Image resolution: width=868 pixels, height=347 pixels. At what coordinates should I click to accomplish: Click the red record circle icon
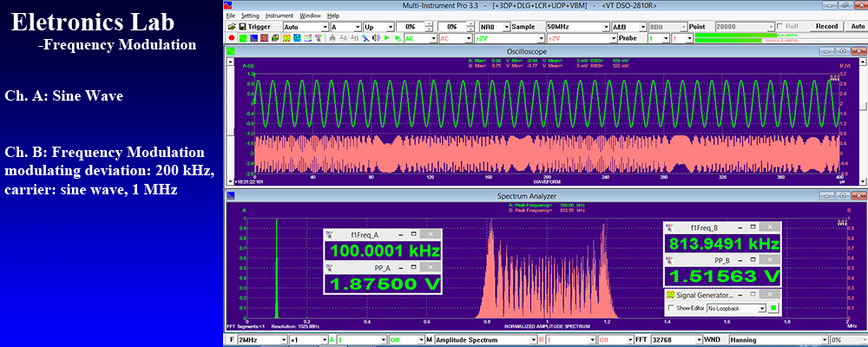pyautogui.click(x=232, y=38)
